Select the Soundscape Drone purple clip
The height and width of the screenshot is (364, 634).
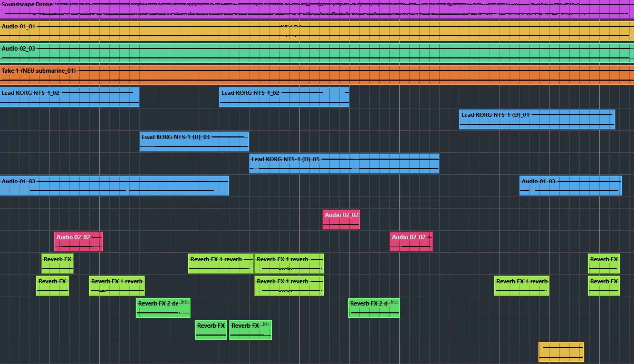click(316, 9)
